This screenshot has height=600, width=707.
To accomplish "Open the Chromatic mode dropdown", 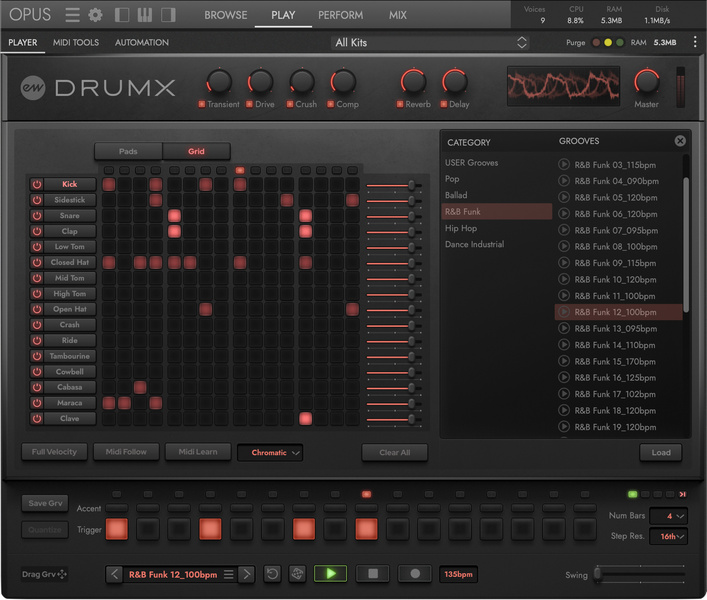I will pos(270,453).
